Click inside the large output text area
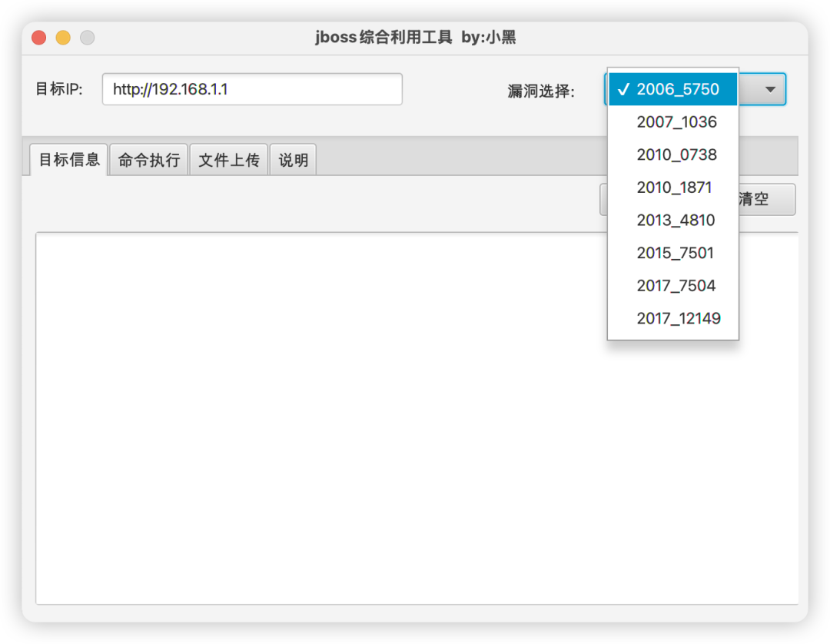Image resolution: width=830 pixels, height=644 pixels. pyautogui.click(x=417, y=418)
